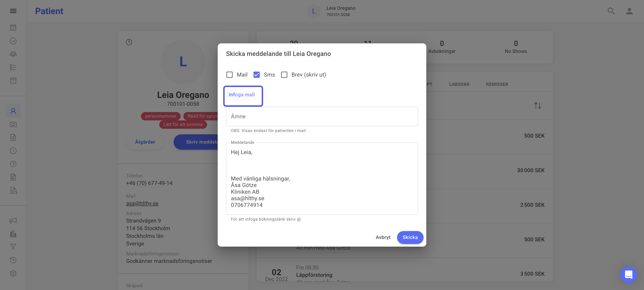Image resolution: width=644 pixels, height=290 pixels.
Task: Click the Rädd för sprutor tag
Action: (x=201, y=116)
